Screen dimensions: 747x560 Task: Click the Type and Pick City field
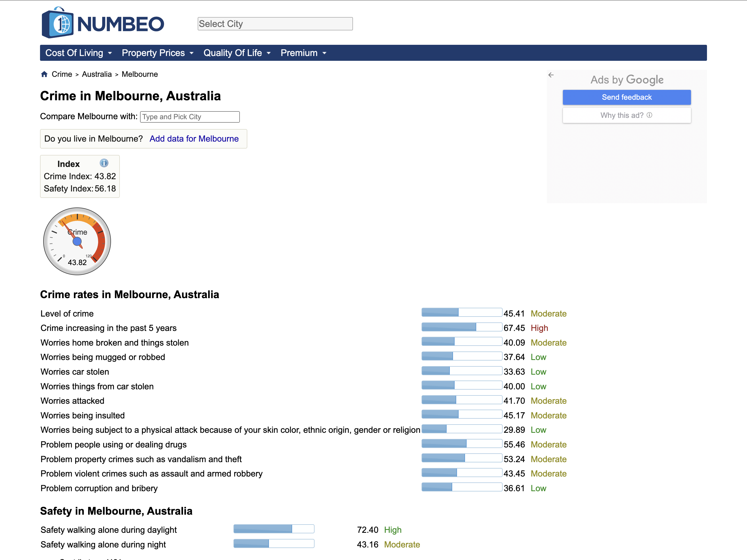[190, 117]
